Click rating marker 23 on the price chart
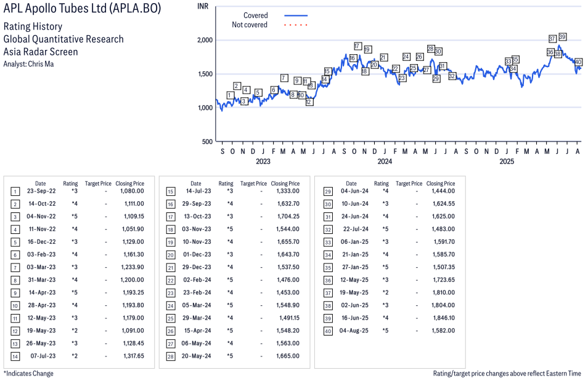 tap(402, 78)
